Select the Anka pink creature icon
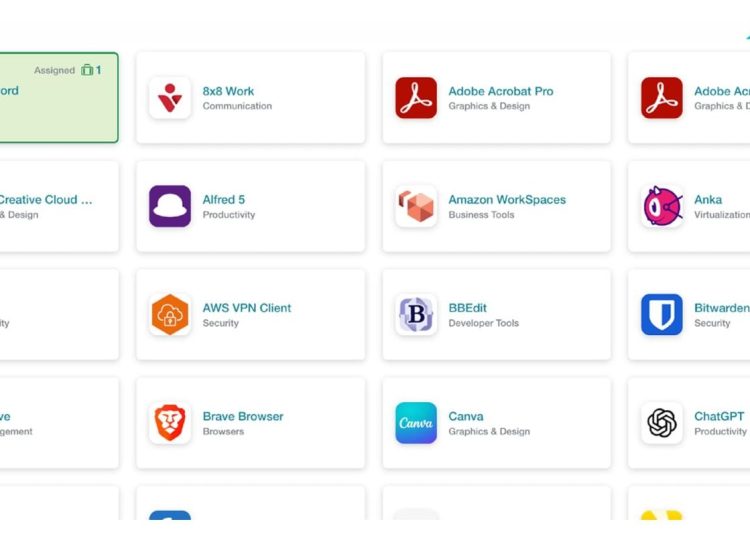Image resolution: width=750 pixels, height=536 pixels. click(x=662, y=206)
